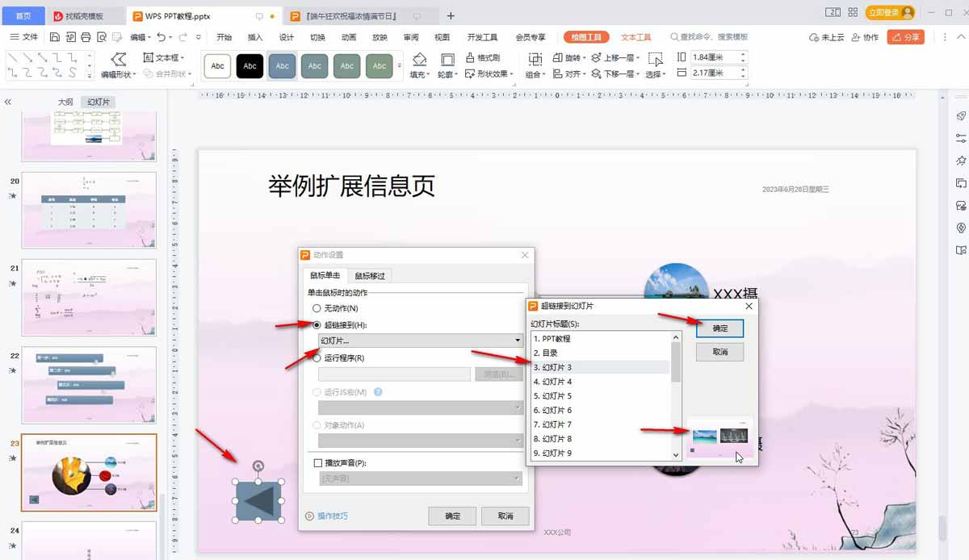Click the Outline (轮廓) icon
Viewport: 969px width, 560px height.
pyautogui.click(x=447, y=60)
